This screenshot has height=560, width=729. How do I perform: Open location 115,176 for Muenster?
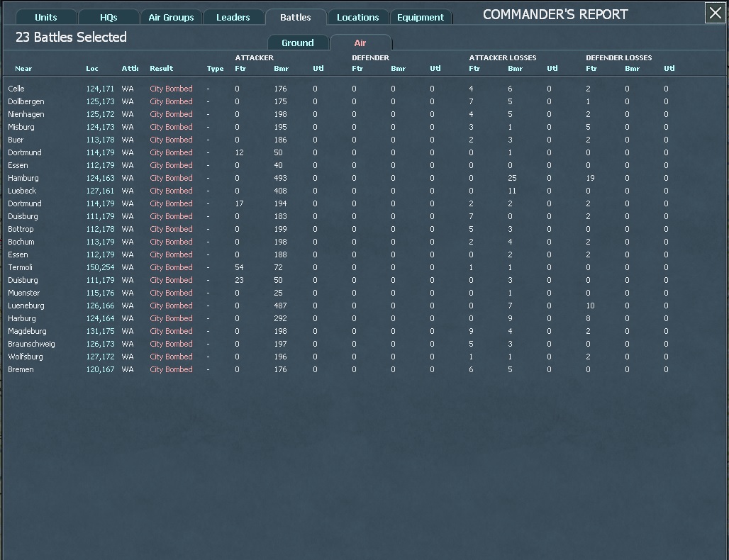(x=100, y=293)
